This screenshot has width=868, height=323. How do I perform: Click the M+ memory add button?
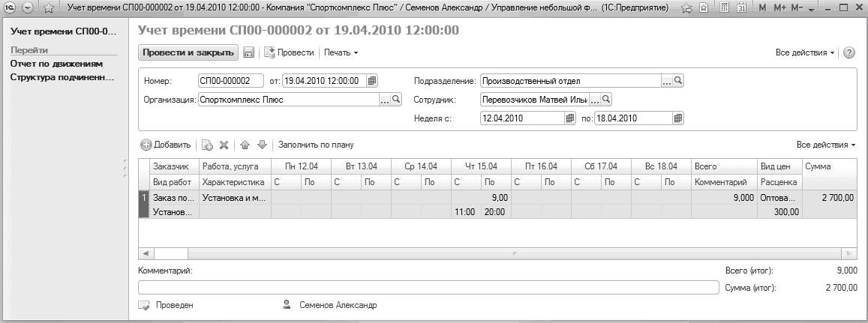[779, 8]
